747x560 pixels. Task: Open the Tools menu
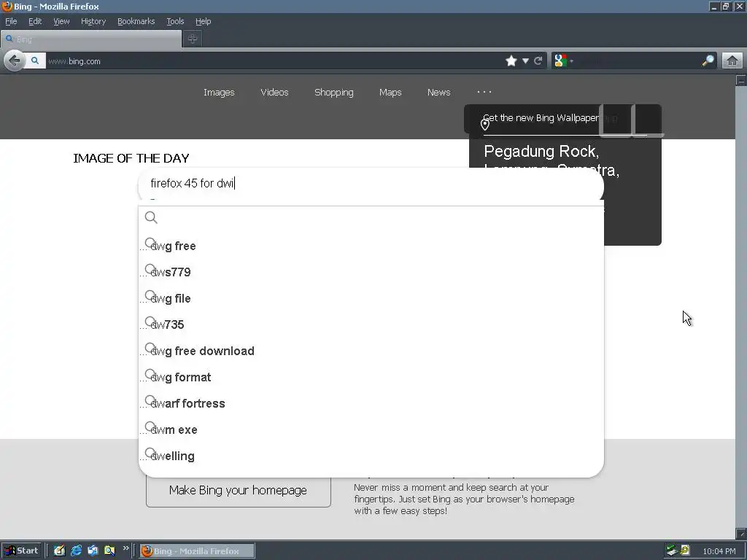click(175, 21)
